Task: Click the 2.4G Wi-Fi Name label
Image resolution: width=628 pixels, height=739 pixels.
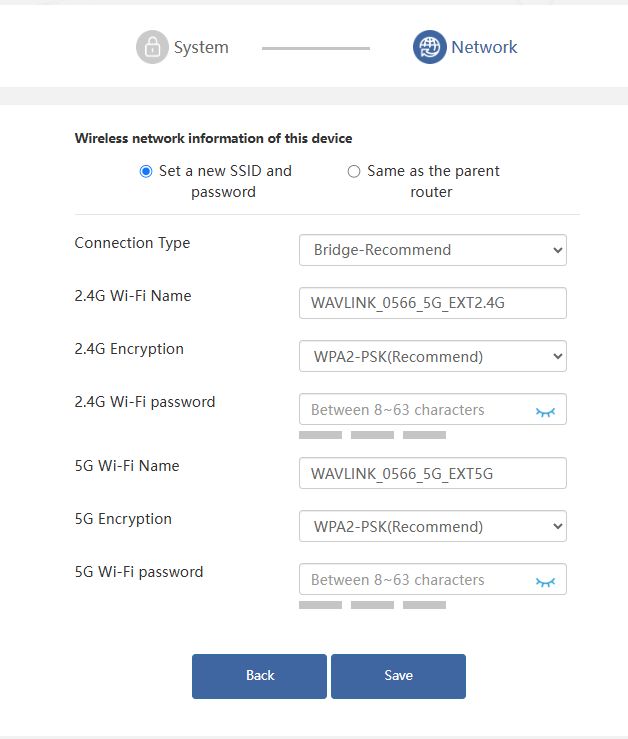Action: [x=133, y=296]
